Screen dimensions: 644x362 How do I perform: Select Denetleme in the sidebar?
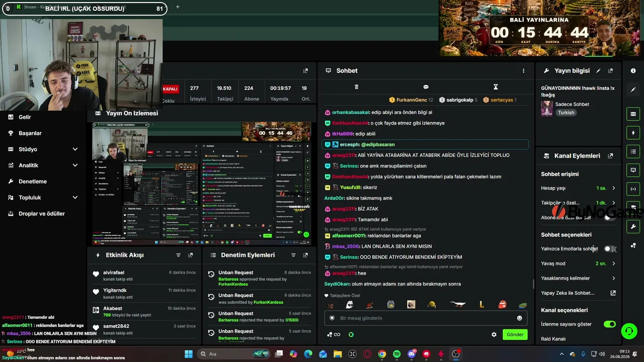(x=33, y=182)
